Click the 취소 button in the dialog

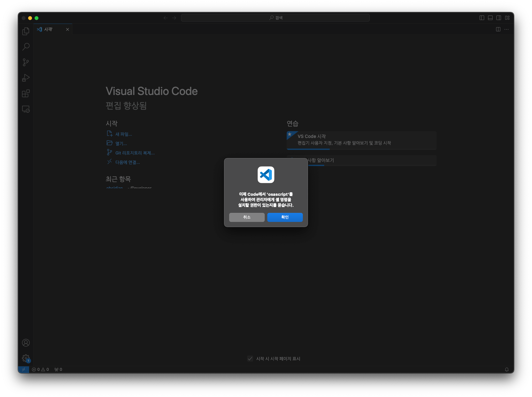[x=247, y=217]
